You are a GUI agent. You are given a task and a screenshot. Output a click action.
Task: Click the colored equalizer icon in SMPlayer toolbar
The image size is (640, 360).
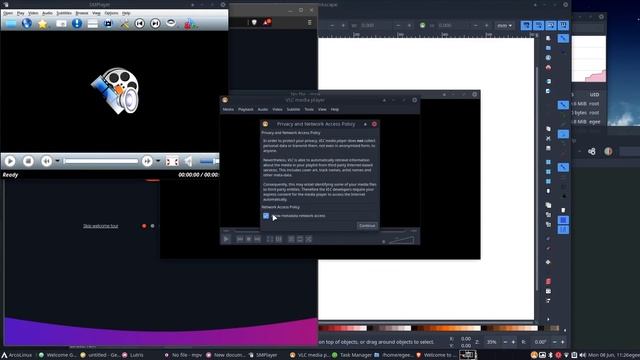click(x=190, y=24)
